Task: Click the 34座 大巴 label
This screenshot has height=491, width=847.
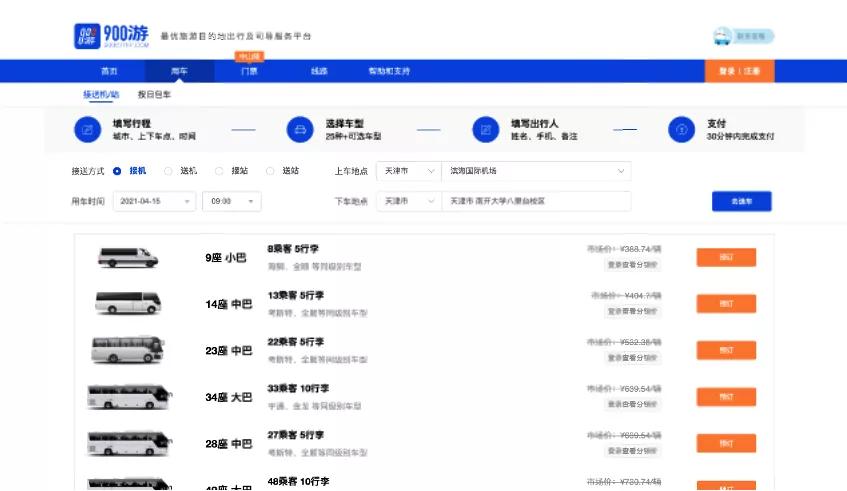Action: coord(228,397)
